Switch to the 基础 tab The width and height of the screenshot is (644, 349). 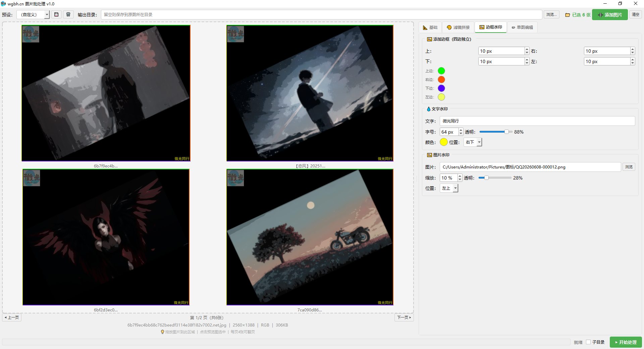click(430, 27)
